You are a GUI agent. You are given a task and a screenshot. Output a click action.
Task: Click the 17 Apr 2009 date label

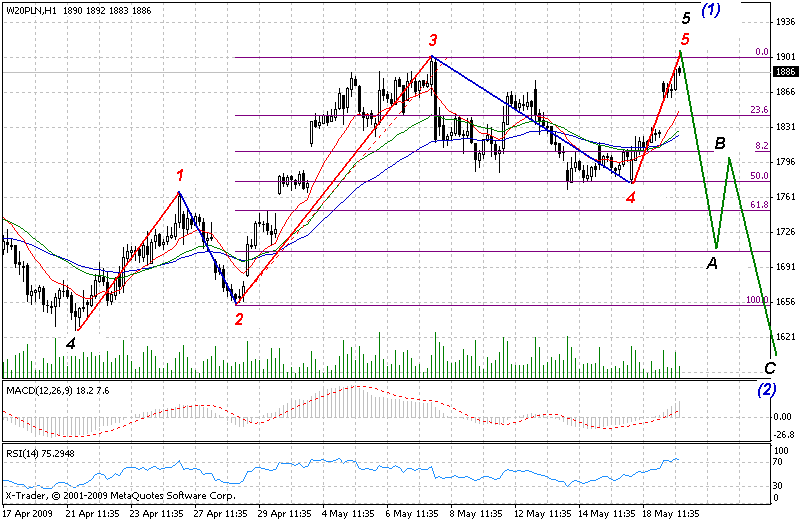28,514
